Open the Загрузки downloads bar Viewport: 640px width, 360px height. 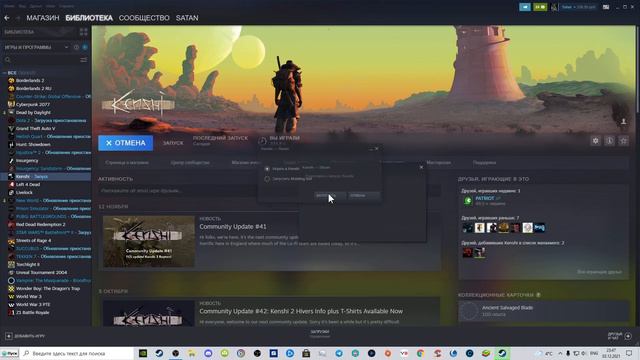click(x=320, y=334)
